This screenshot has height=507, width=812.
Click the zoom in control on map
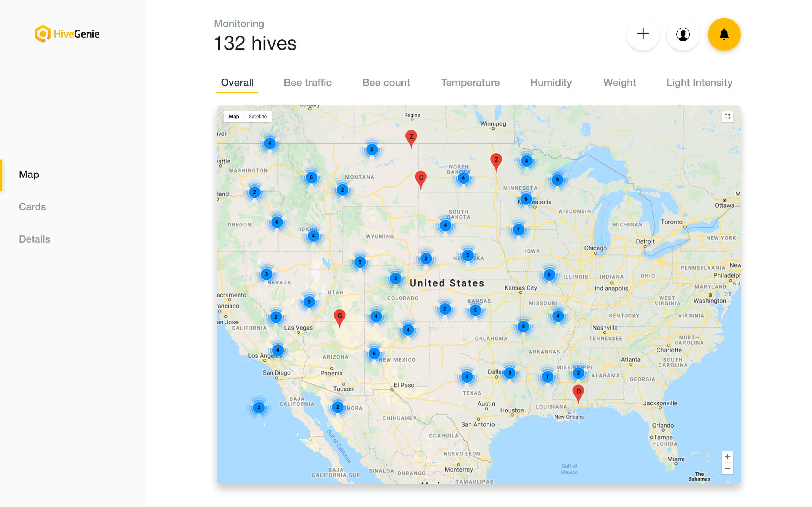pos(728,457)
